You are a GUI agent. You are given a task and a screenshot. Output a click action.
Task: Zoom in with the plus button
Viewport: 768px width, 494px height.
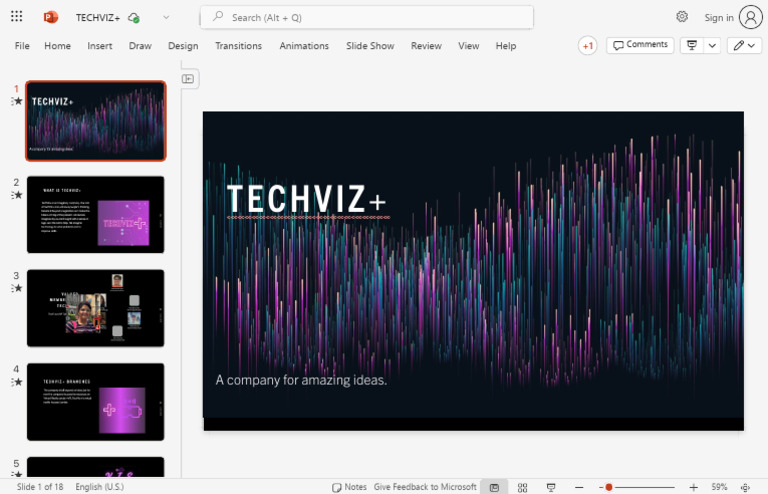click(694, 487)
